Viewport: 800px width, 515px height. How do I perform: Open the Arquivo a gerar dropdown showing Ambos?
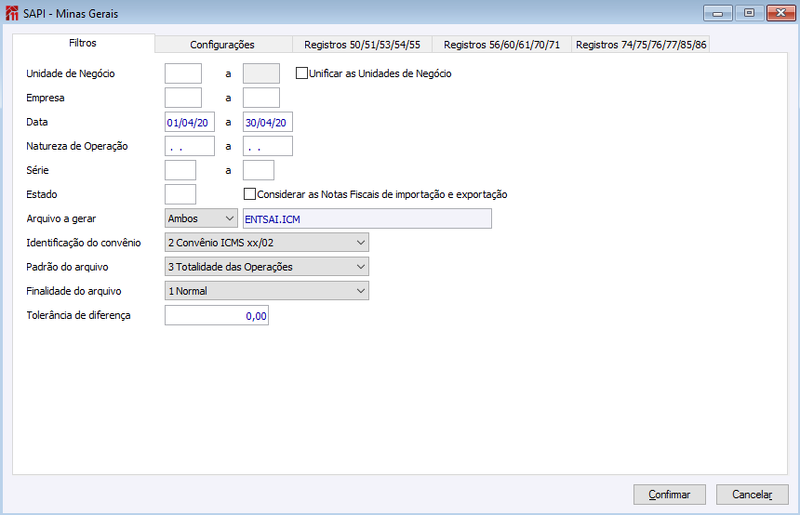(x=201, y=218)
